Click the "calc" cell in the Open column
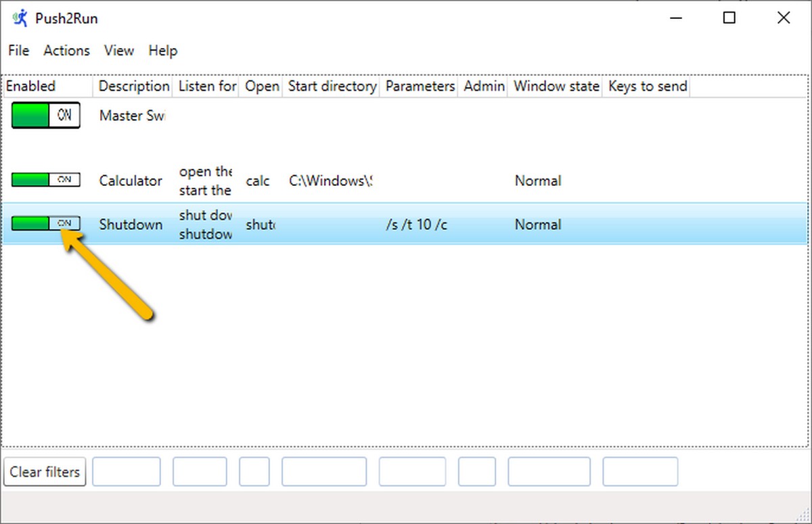 point(258,181)
